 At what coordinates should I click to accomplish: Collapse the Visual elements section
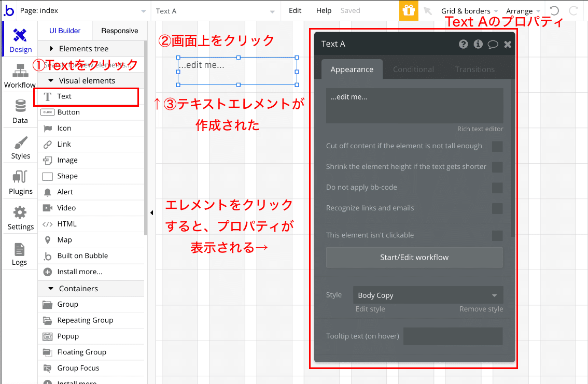(x=91, y=81)
